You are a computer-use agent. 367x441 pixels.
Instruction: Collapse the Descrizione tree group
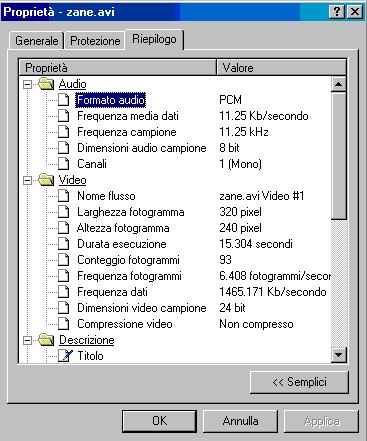(27, 340)
